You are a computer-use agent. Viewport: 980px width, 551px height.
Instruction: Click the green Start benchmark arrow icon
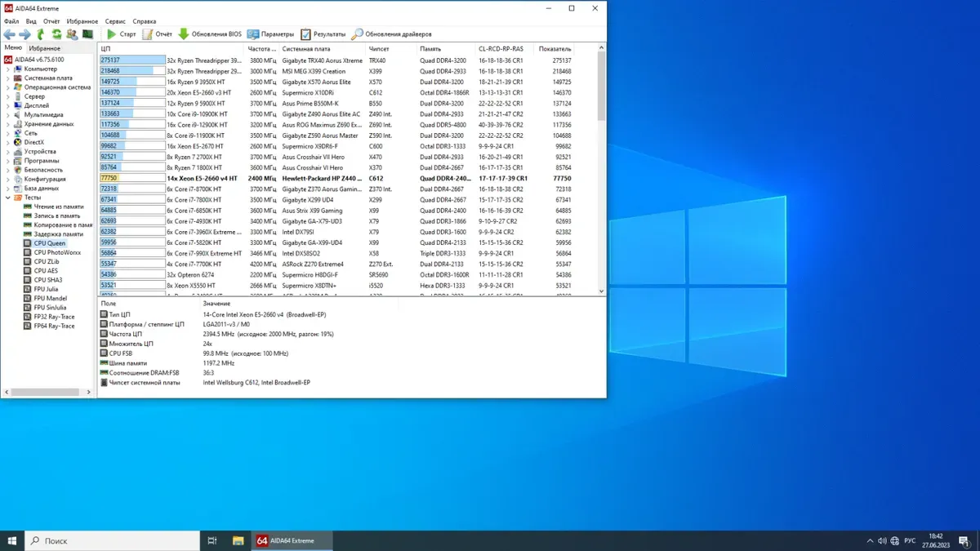112,34
